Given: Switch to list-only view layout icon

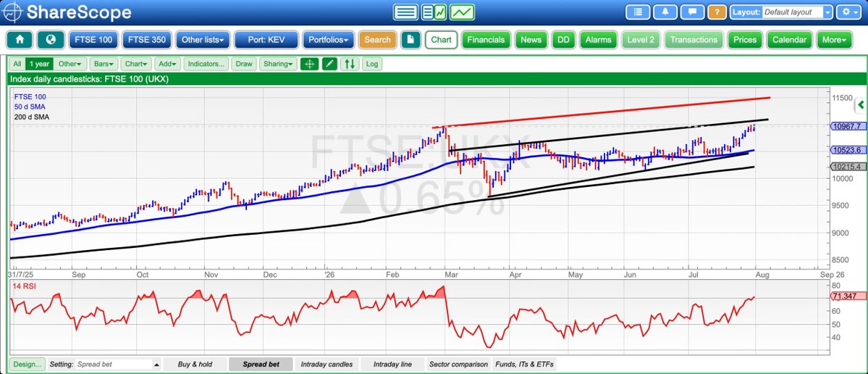Looking at the screenshot, I should 406,12.
